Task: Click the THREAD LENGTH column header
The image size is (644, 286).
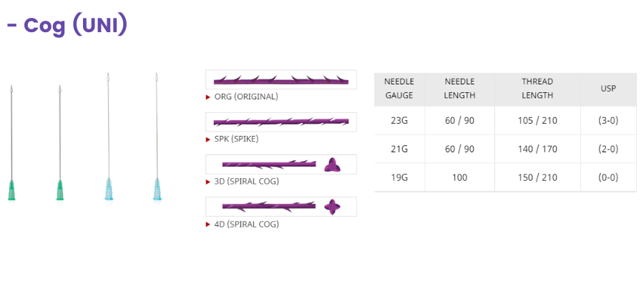Action: [537, 89]
